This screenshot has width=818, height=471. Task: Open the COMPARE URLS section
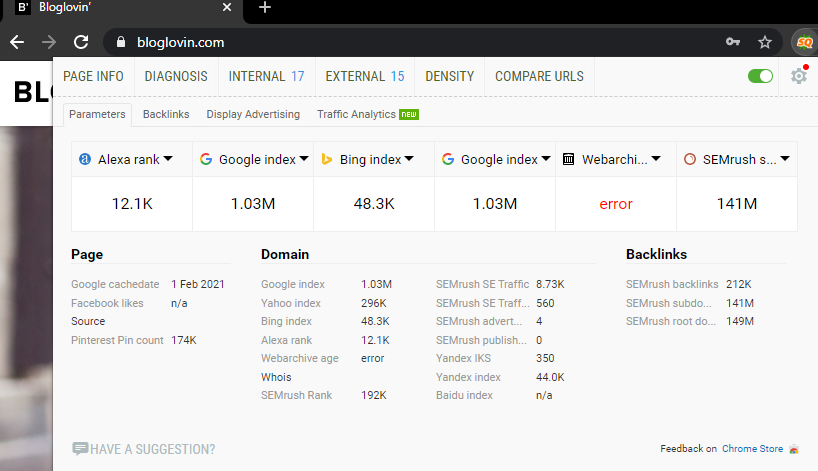pyautogui.click(x=539, y=76)
